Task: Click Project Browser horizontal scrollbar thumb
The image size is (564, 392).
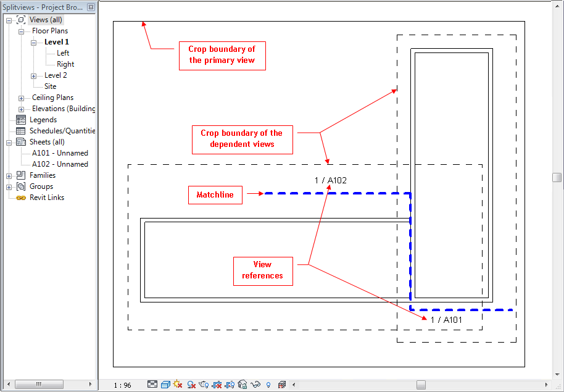Action: [39, 385]
